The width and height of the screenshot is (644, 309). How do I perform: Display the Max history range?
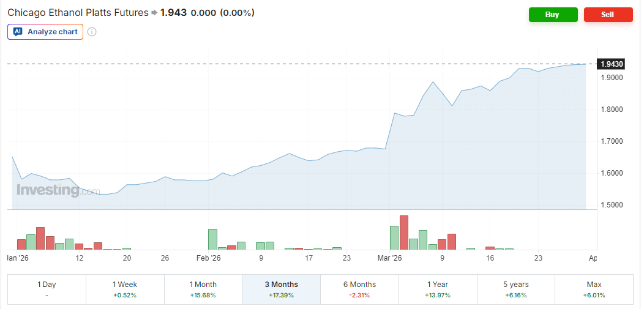point(594,289)
